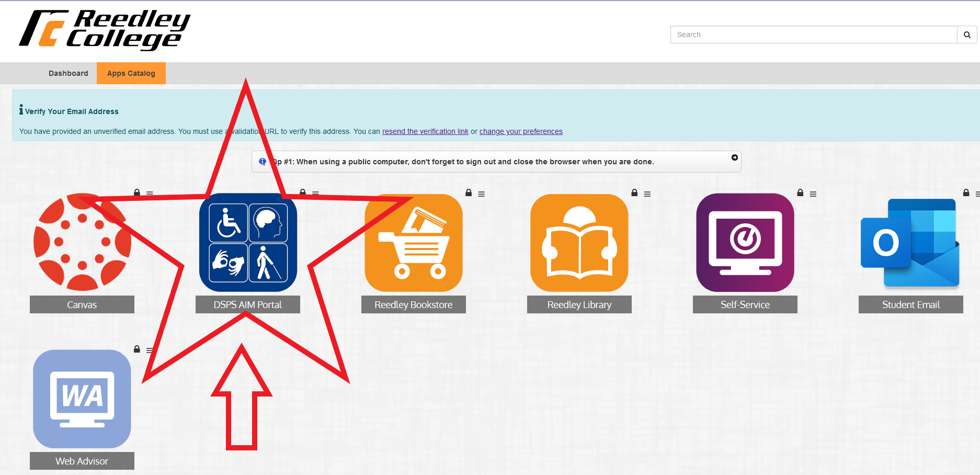Image resolution: width=980 pixels, height=475 pixels.
Task: Switch to the Dashboard tab
Action: (x=69, y=73)
